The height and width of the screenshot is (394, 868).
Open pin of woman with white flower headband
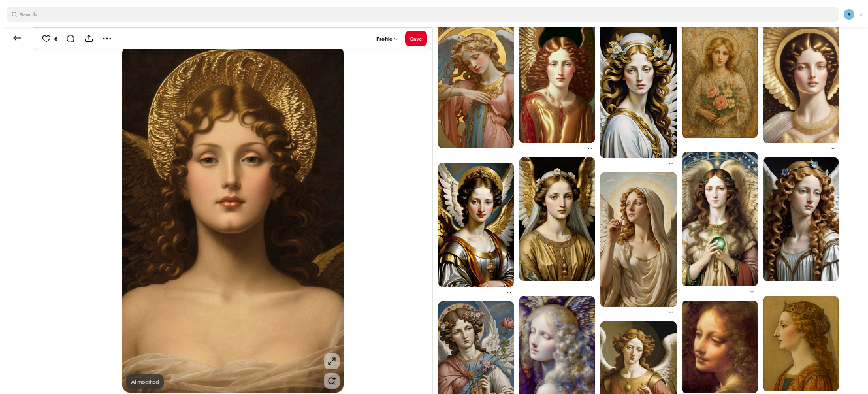tap(638, 92)
